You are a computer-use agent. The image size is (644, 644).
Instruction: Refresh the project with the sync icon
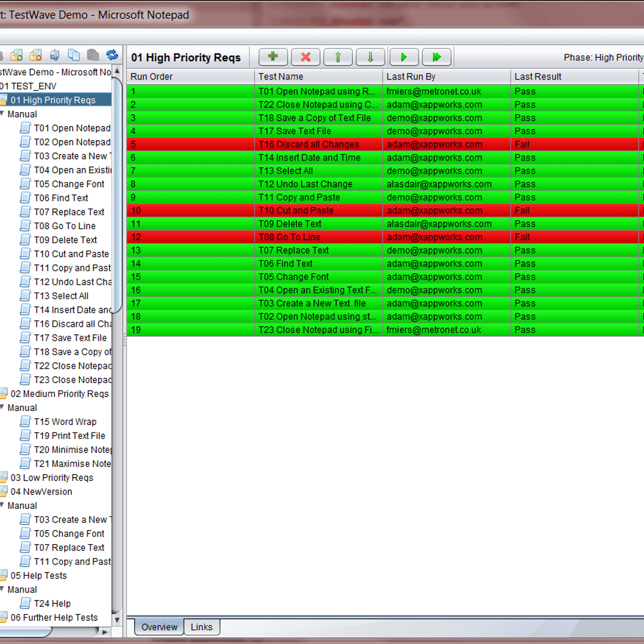pos(112,54)
